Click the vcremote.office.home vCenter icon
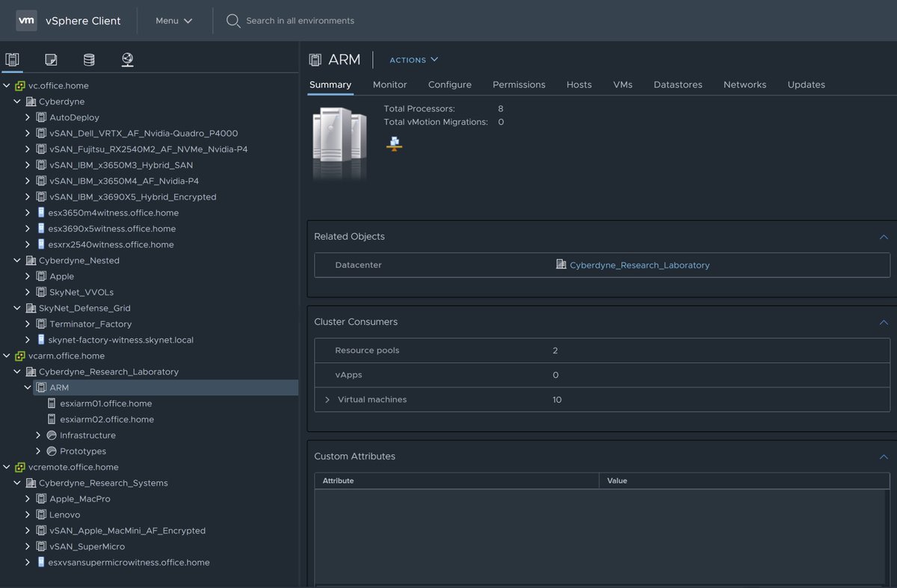Image resolution: width=897 pixels, height=588 pixels. click(20, 468)
